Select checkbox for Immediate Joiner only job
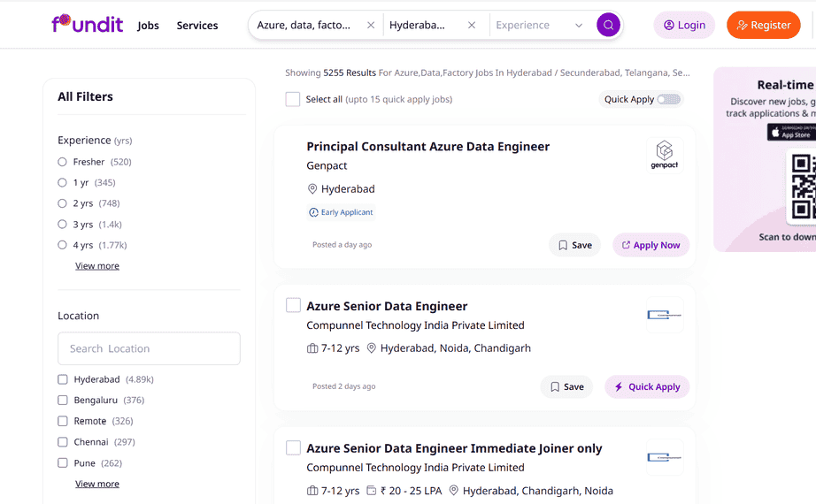The width and height of the screenshot is (816, 504). click(294, 447)
